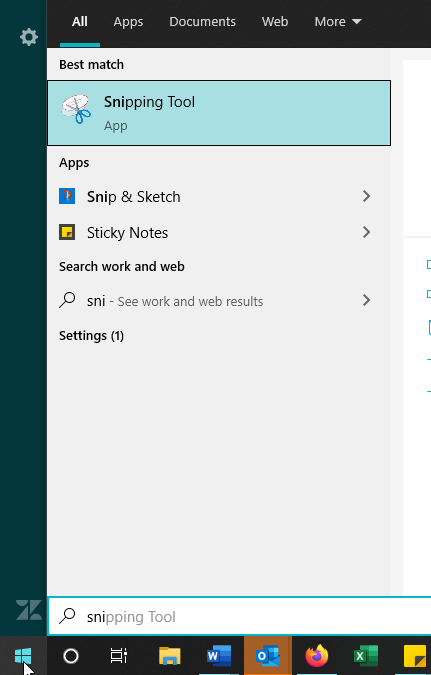Launch Excel from taskbar

coord(366,656)
